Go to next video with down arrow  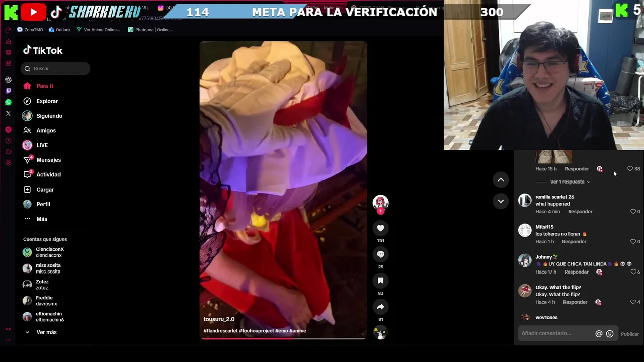pos(501,201)
